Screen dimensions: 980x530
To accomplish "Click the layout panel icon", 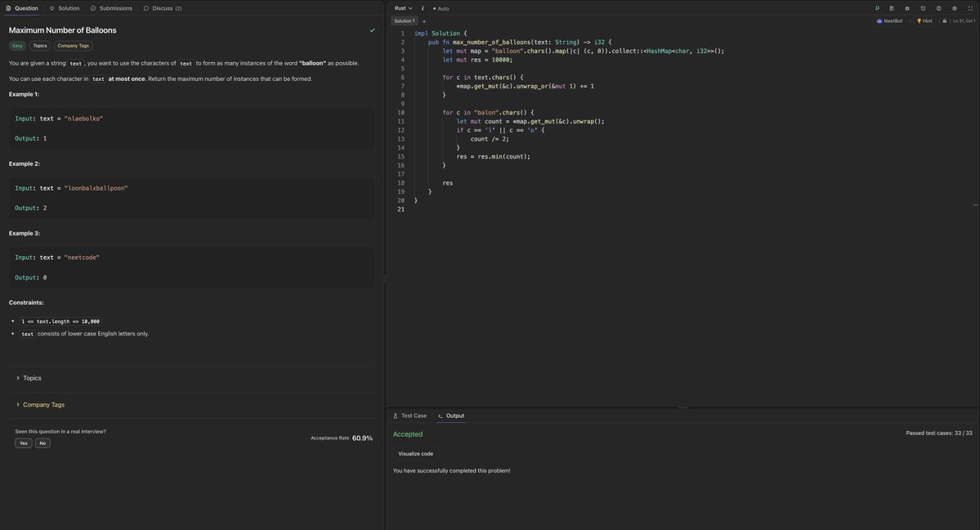I will pos(939,8).
